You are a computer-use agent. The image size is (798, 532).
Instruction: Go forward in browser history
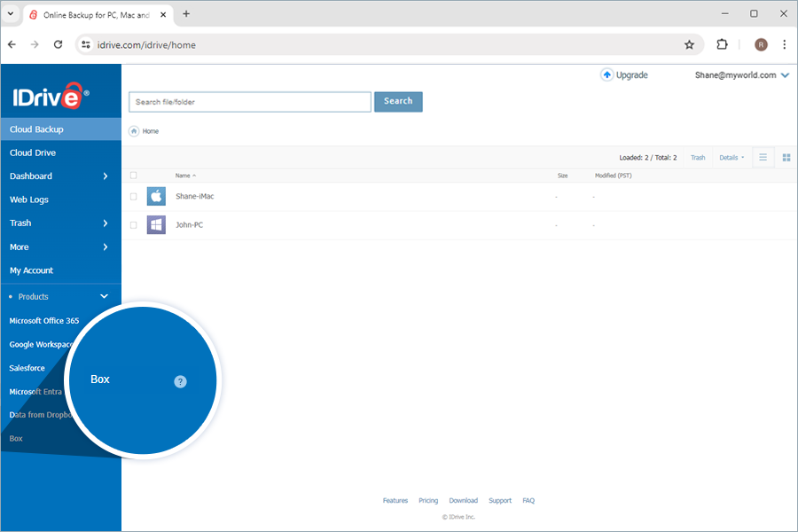(35, 45)
